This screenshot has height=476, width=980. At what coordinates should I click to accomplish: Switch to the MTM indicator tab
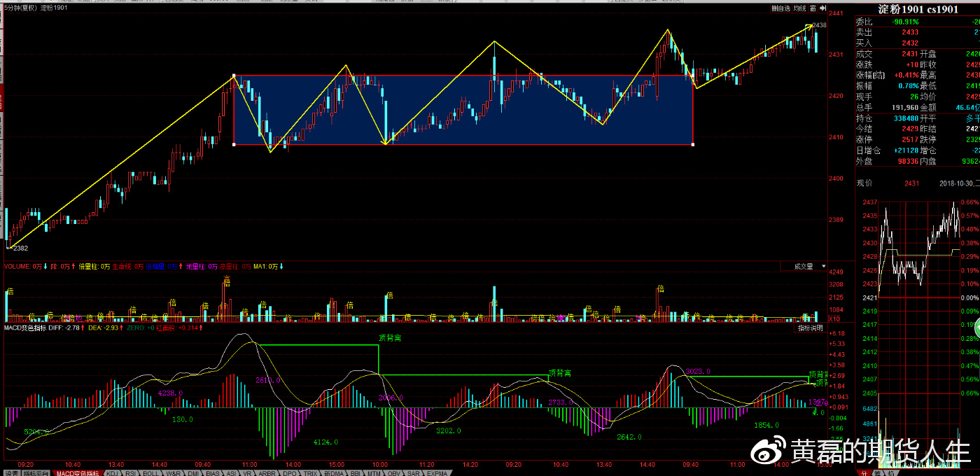coord(374,473)
